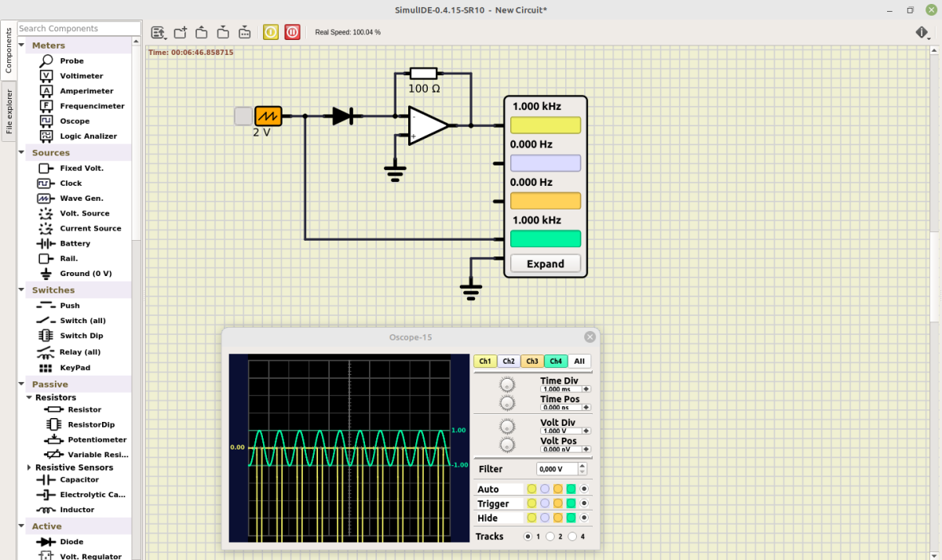Select the Oscope meter component

tap(75, 121)
